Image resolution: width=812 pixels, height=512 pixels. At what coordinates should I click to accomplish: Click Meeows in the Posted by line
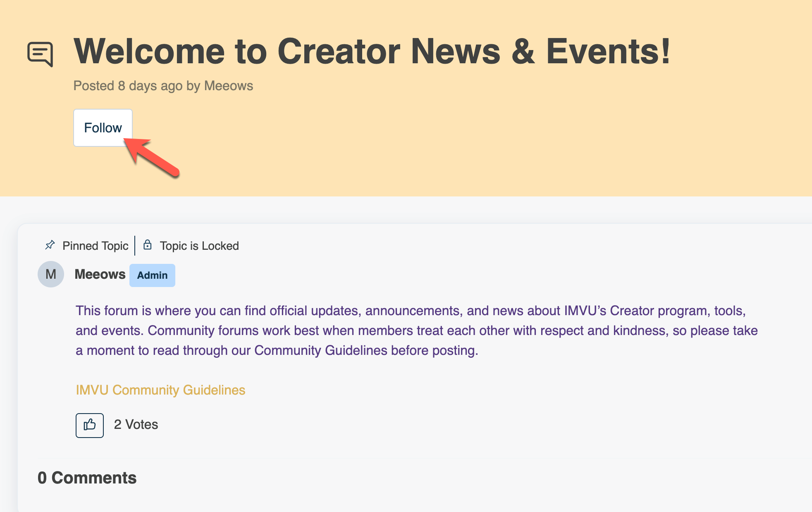(x=229, y=86)
